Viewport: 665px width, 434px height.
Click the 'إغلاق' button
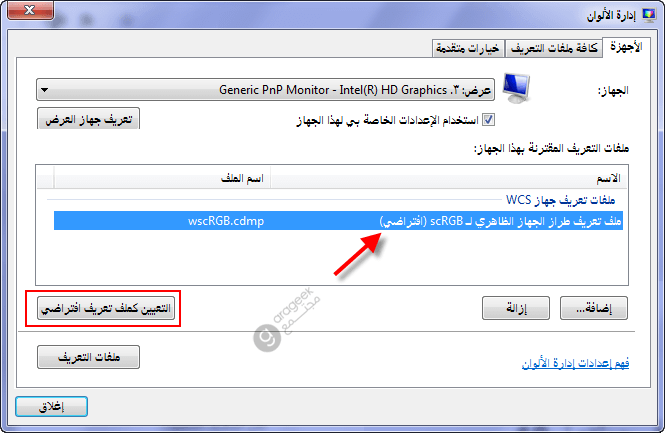click(51, 406)
